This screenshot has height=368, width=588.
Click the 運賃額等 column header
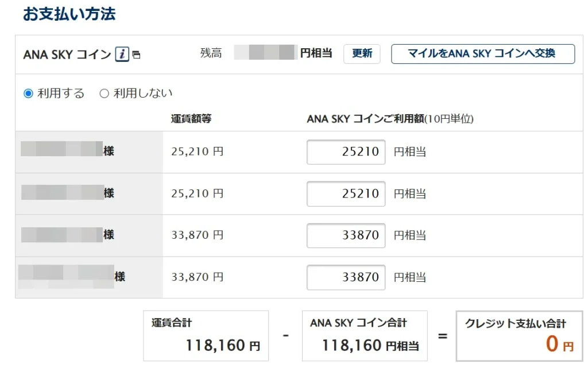coord(191,119)
